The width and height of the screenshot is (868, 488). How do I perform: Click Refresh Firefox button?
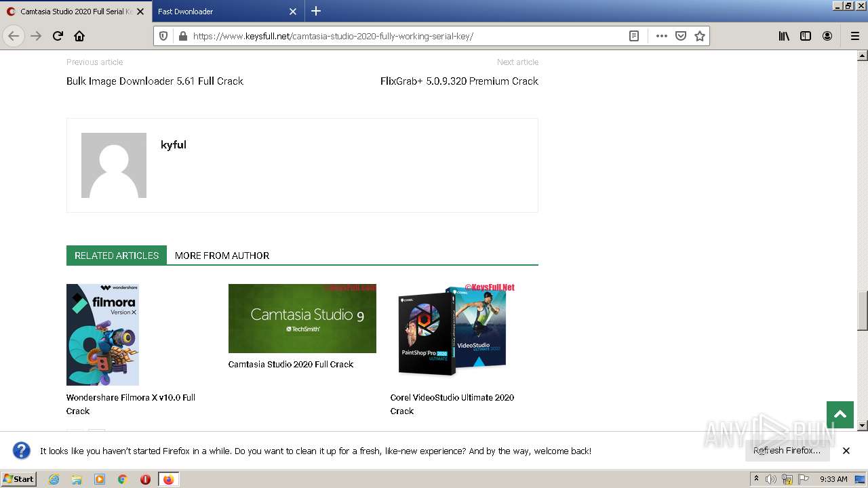click(x=787, y=451)
